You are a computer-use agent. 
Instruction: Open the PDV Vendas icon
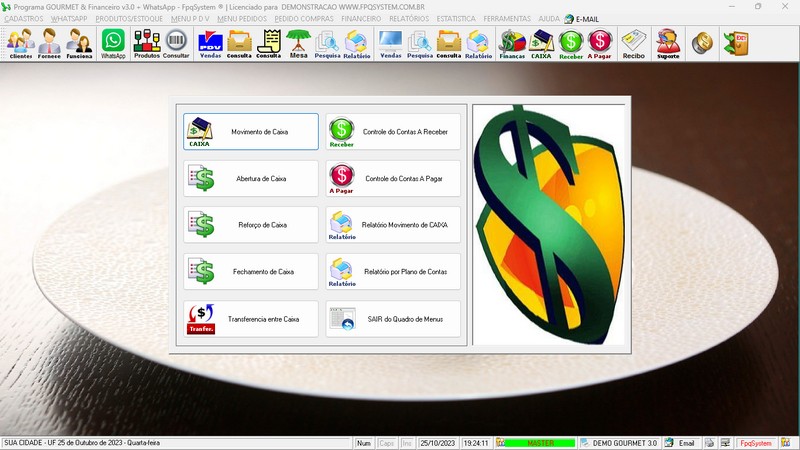tap(210, 44)
